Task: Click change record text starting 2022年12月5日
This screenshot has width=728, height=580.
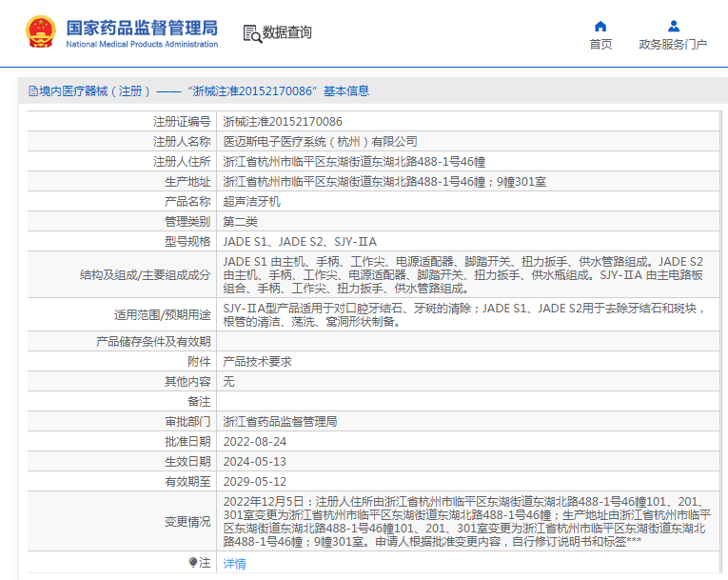Action: [466, 522]
